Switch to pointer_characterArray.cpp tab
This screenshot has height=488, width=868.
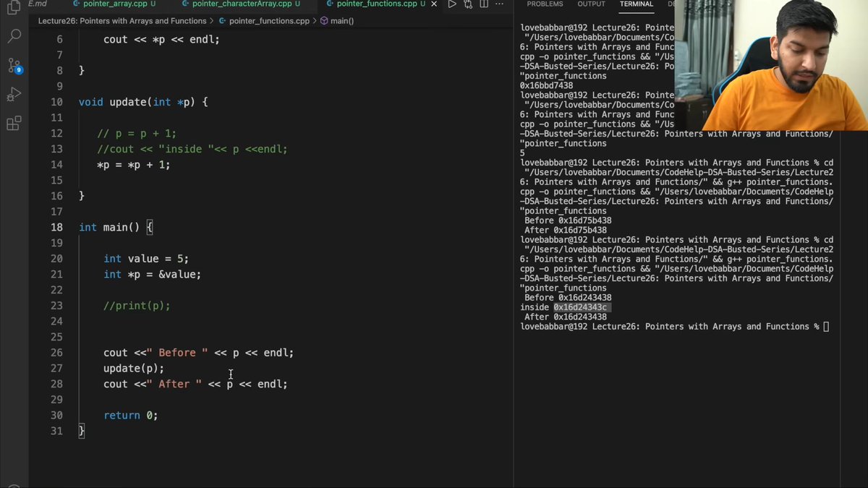click(x=240, y=4)
